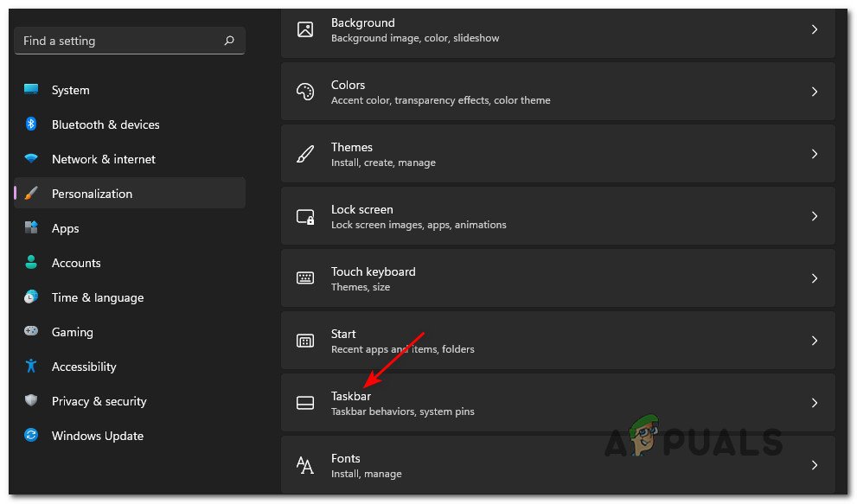Open Accounts settings page

coord(76,263)
